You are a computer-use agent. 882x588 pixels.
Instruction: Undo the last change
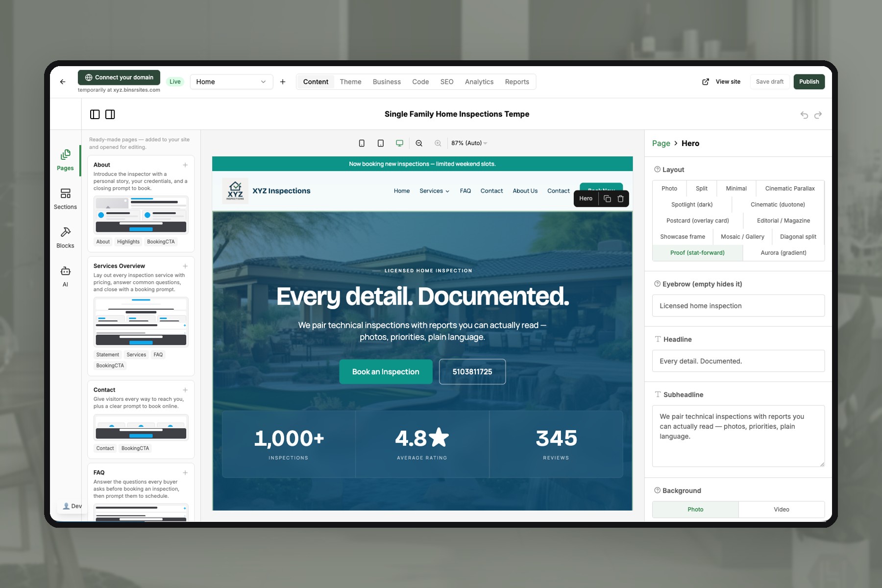(x=804, y=115)
